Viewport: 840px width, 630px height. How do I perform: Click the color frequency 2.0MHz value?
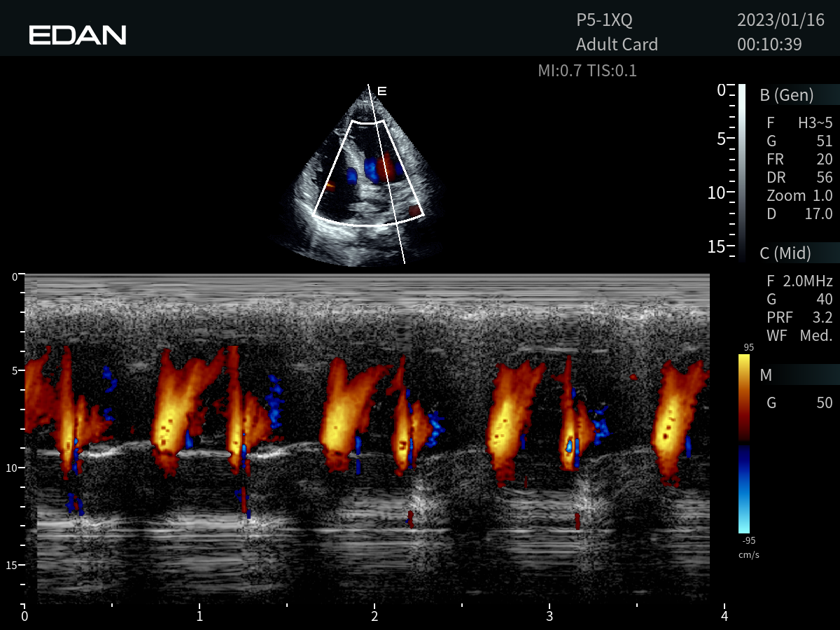point(806,281)
